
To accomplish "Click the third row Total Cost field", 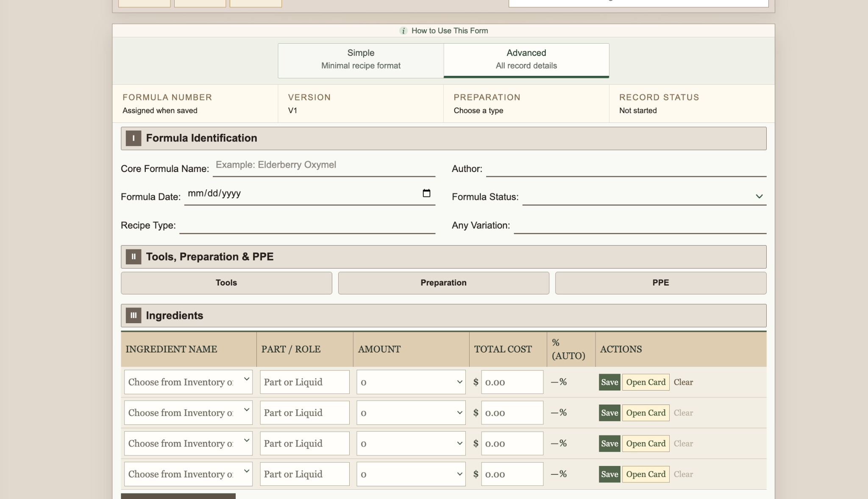I will coord(512,444).
